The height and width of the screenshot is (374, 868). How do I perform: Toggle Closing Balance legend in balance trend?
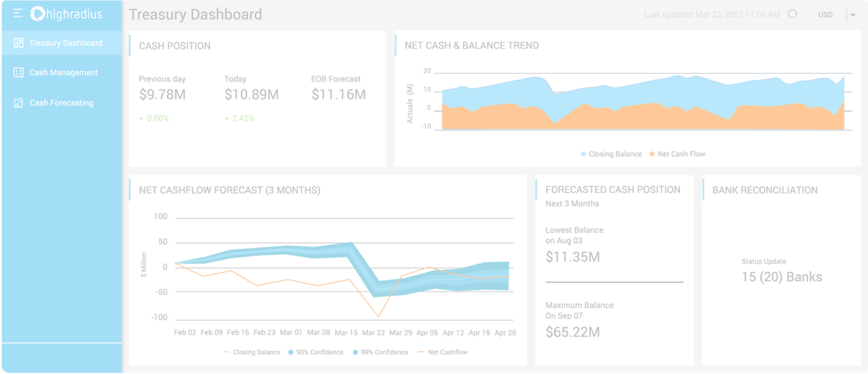611,154
